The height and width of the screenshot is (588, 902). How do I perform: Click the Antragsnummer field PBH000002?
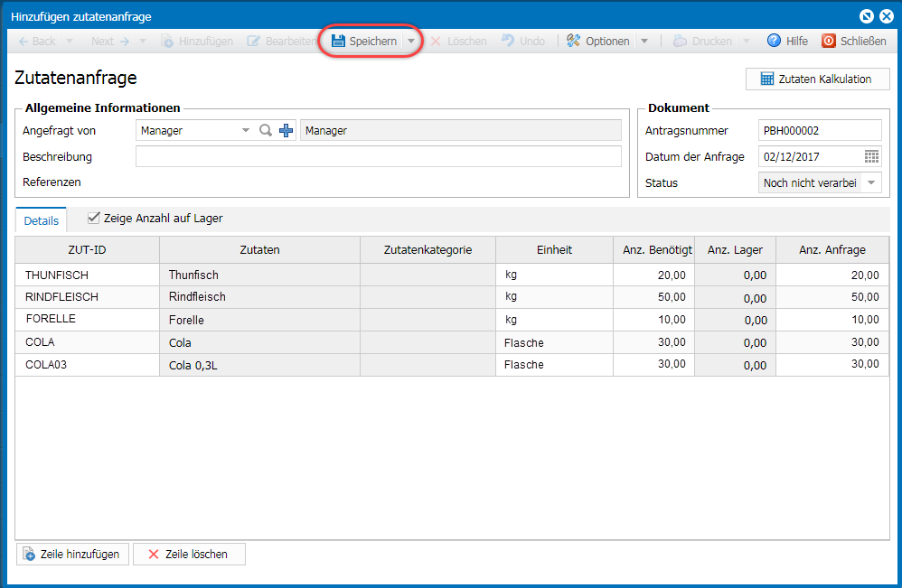point(820,130)
